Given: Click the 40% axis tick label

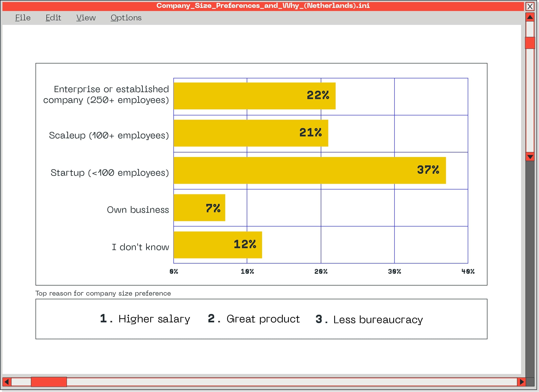Looking at the screenshot, I should pos(468,271).
